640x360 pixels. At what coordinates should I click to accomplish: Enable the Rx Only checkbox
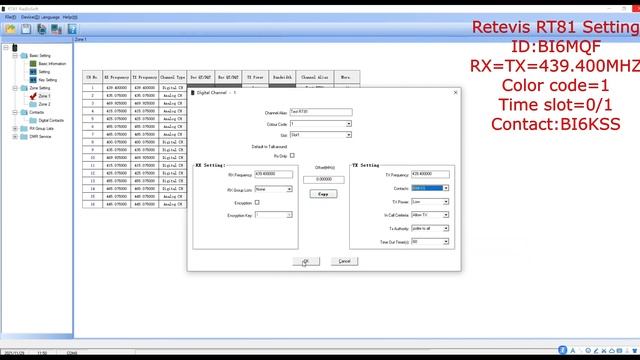(292, 156)
